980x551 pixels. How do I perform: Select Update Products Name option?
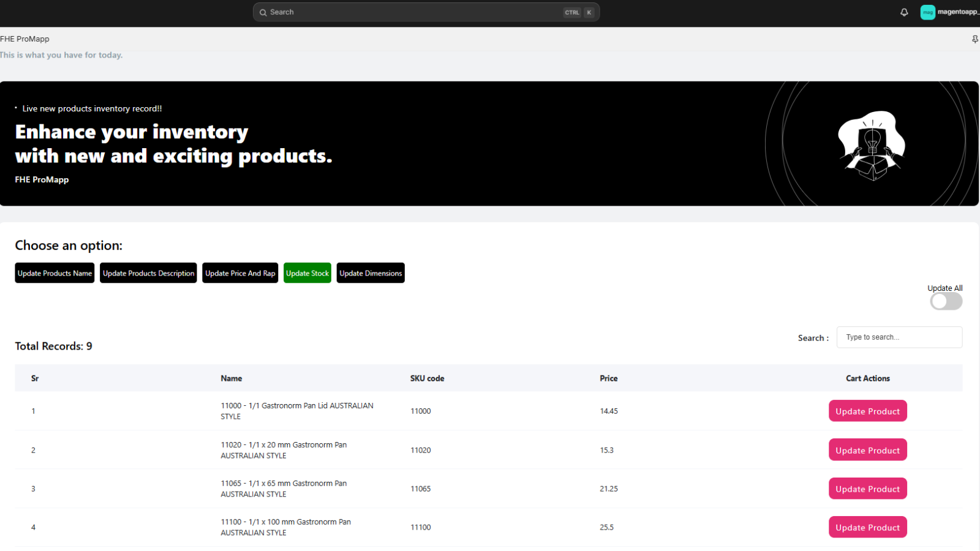pyautogui.click(x=55, y=273)
